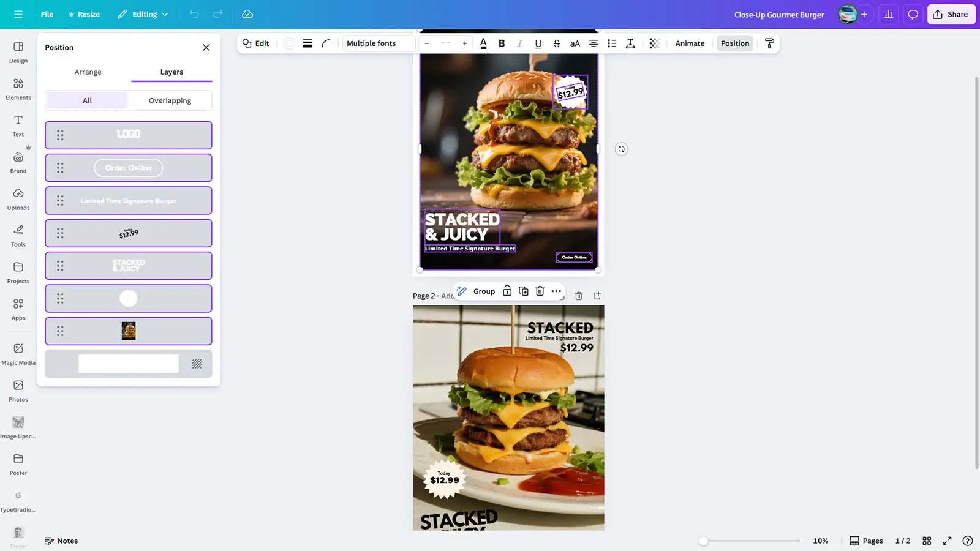Image resolution: width=980 pixels, height=551 pixels.
Task: Open the Multiple fonts selector
Action: click(378, 43)
